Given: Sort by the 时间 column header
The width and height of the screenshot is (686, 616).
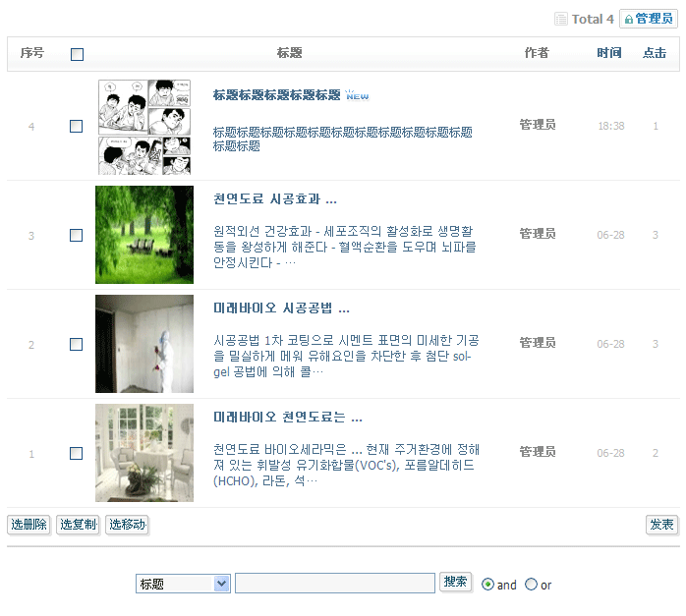Looking at the screenshot, I should [609, 53].
